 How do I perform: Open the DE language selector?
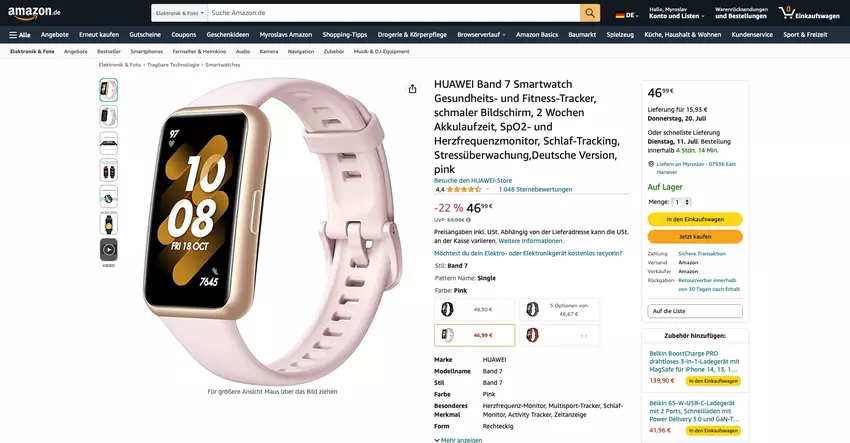pos(627,15)
